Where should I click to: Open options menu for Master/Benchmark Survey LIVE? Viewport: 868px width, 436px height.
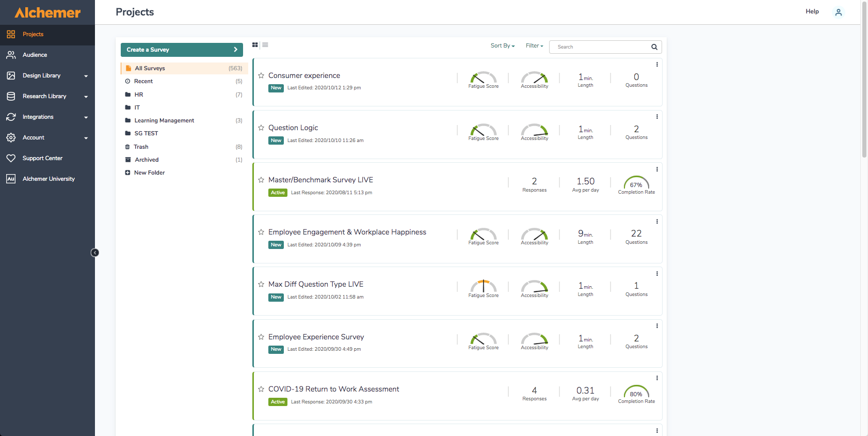(657, 169)
